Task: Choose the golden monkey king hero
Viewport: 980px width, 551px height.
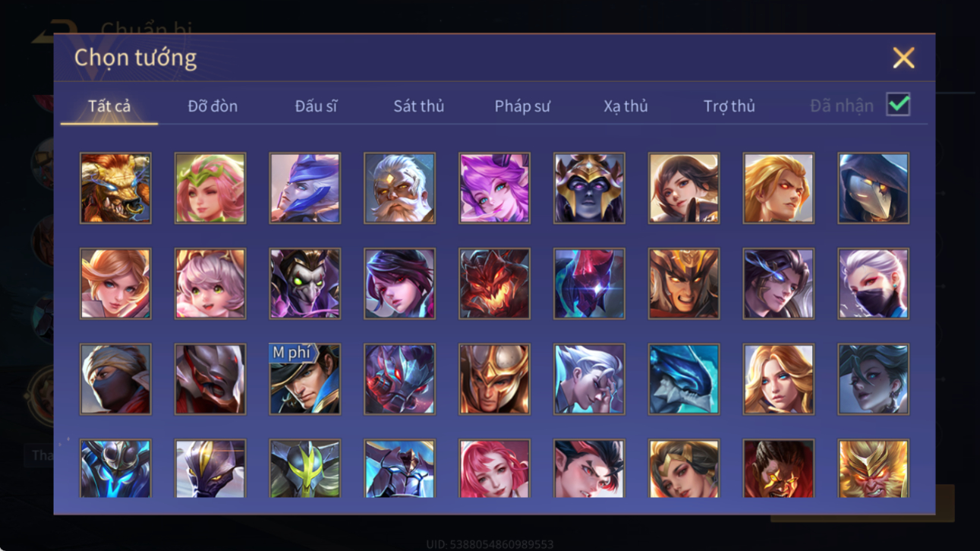Action: [873, 469]
